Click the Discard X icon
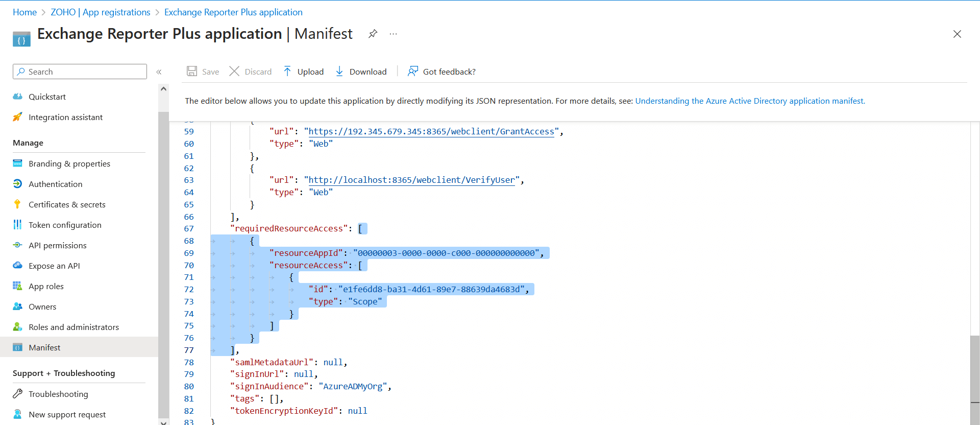980x425 pixels. coord(234,72)
